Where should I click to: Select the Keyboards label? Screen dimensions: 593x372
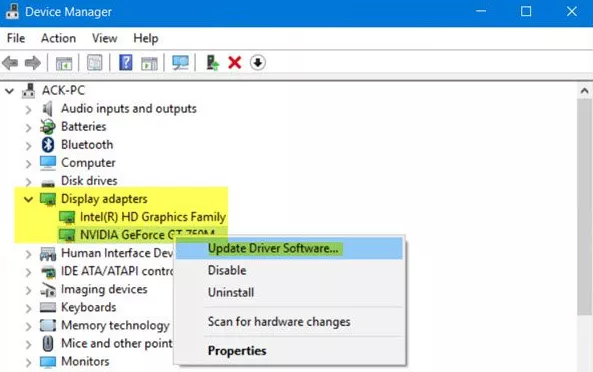coord(88,307)
